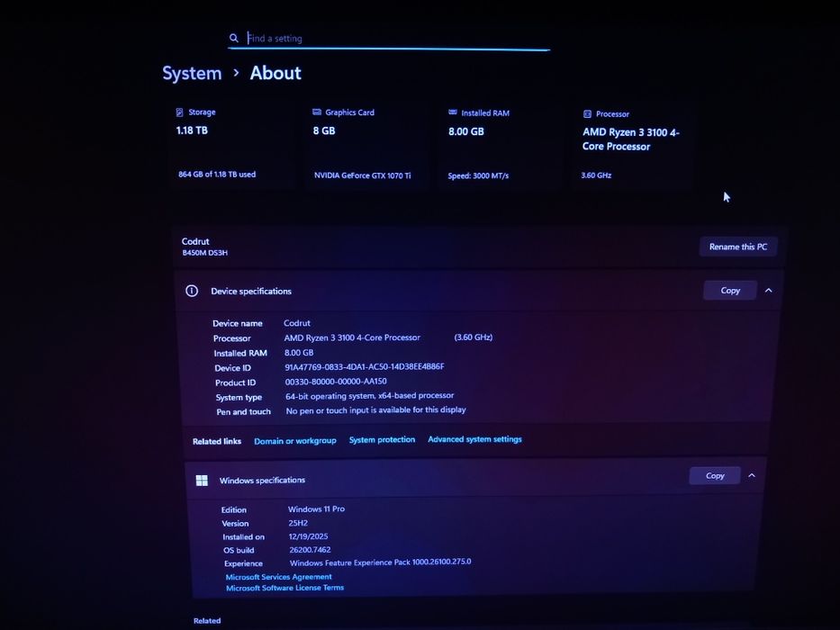
Task: Open Microsoft Software License Terms link
Action: pos(285,588)
